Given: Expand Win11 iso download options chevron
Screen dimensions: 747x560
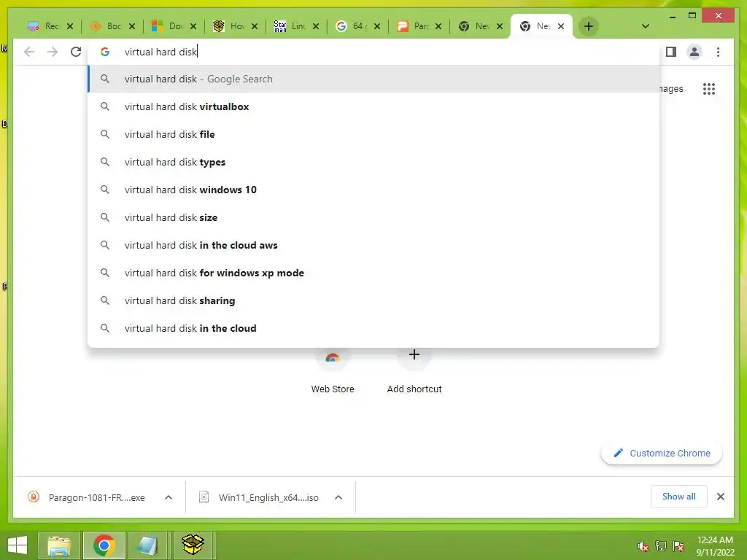Looking at the screenshot, I should (338, 497).
